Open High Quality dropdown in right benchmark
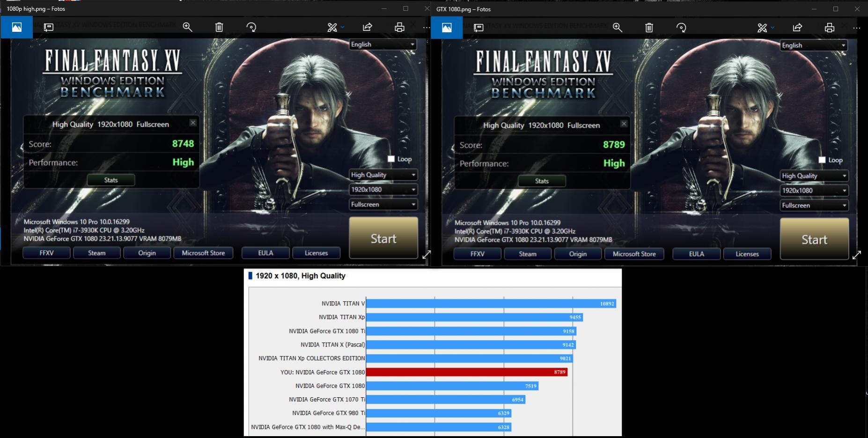The width and height of the screenshot is (868, 438). pyautogui.click(x=814, y=176)
